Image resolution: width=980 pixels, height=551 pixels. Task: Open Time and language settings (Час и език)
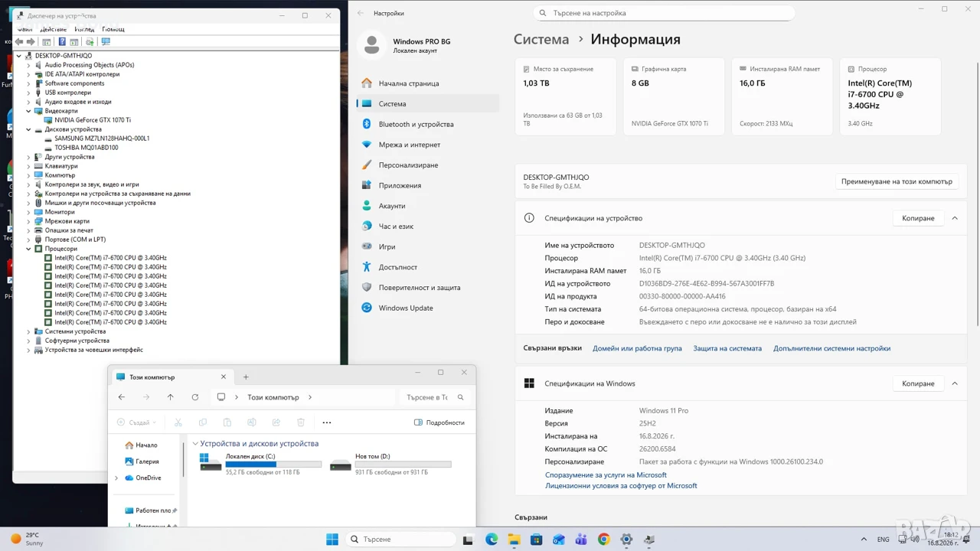click(429, 227)
